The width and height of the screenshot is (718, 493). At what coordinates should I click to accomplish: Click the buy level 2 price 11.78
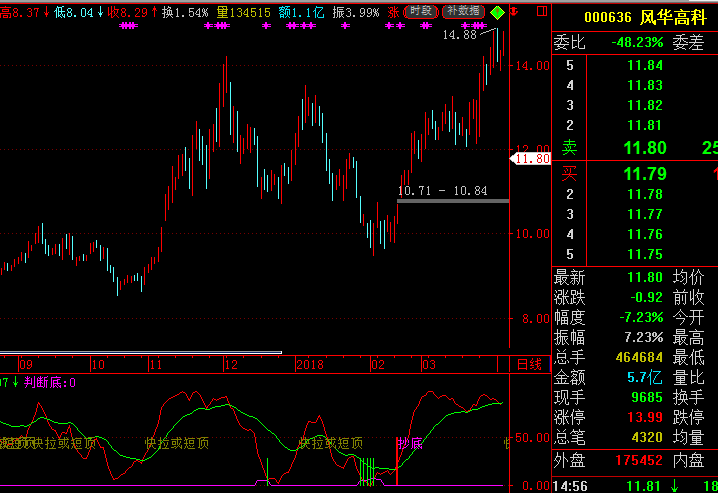645,195
